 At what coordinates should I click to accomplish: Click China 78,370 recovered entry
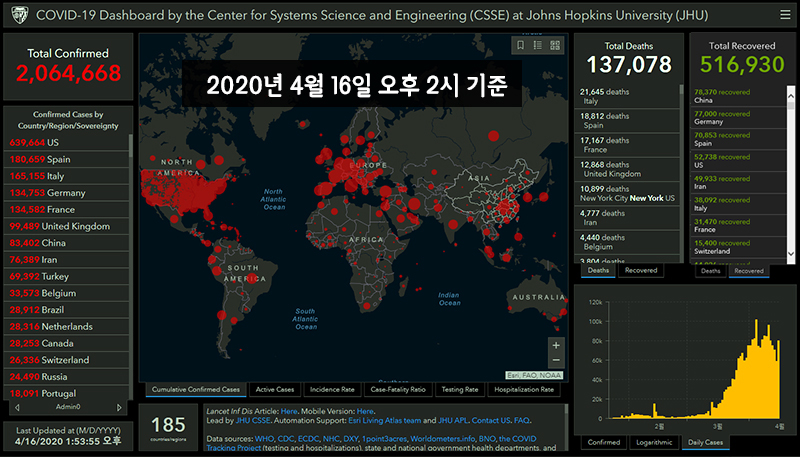coord(738,96)
